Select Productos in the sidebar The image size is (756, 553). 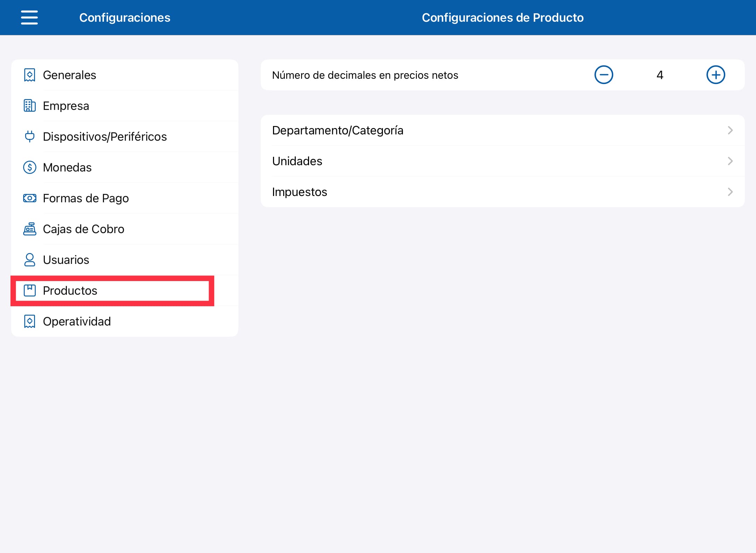(125, 290)
